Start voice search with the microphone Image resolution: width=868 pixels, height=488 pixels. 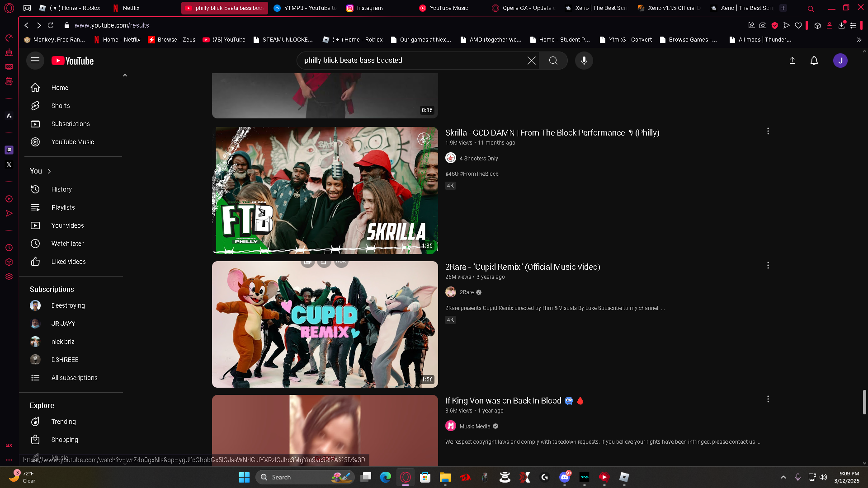(x=584, y=61)
